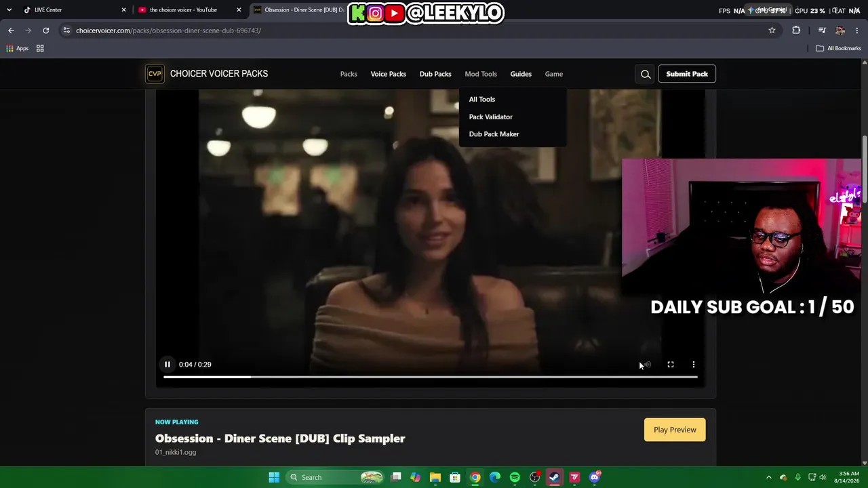The width and height of the screenshot is (868, 488).
Task: Go to Choicer Voicer Packs home title
Action: pos(219,74)
